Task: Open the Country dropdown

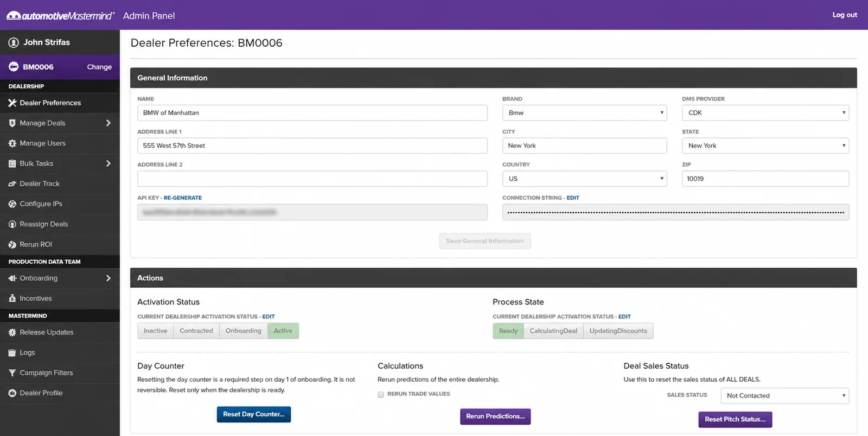Action: pyautogui.click(x=585, y=179)
